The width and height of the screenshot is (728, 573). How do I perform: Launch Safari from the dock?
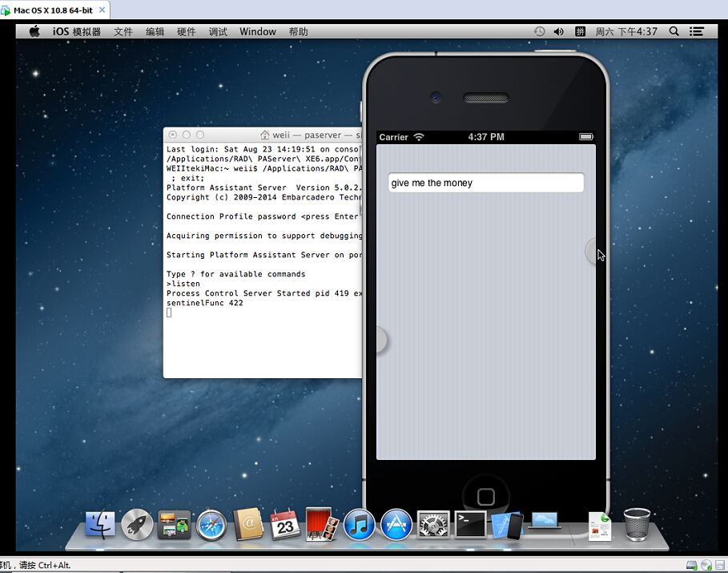coord(211,525)
